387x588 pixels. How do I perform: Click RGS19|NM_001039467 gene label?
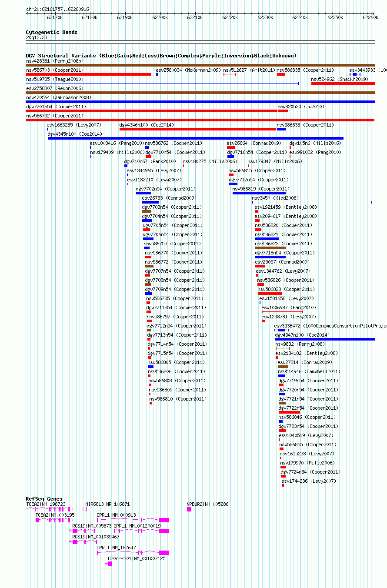coord(96,537)
